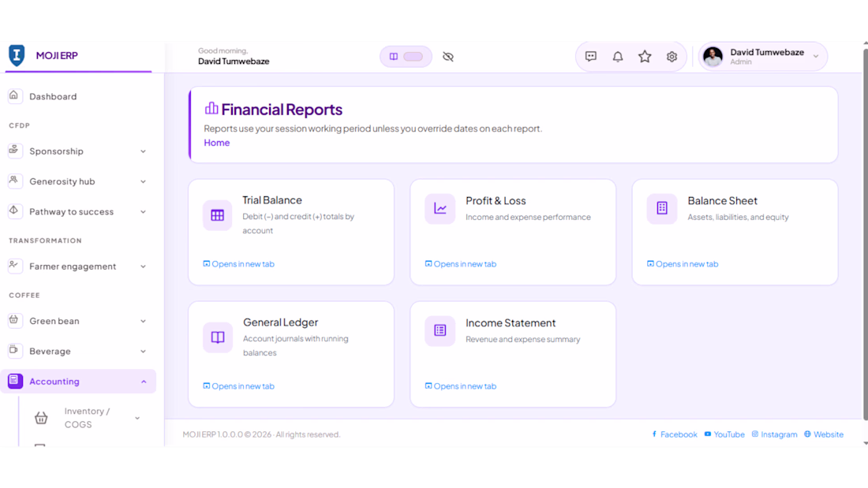The width and height of the screenshot is (868, 488).
Task: Open the notifications bell
Action: [618, 57]
